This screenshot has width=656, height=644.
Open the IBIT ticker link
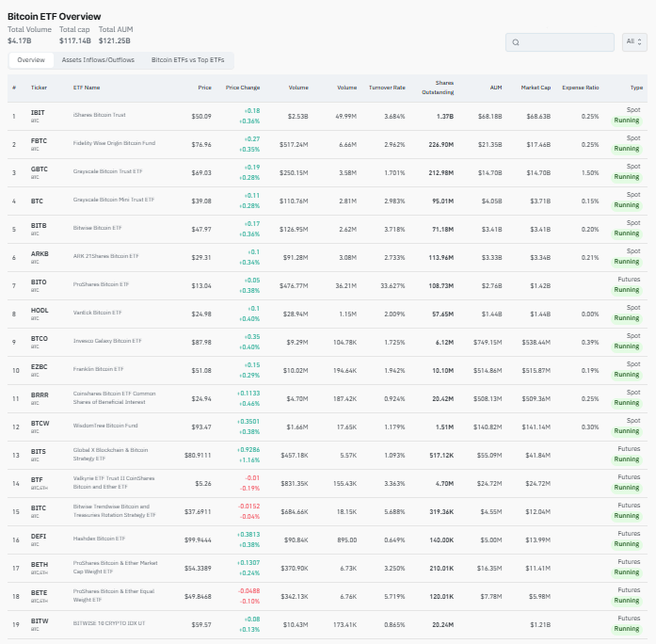click(x=38, y=113)
